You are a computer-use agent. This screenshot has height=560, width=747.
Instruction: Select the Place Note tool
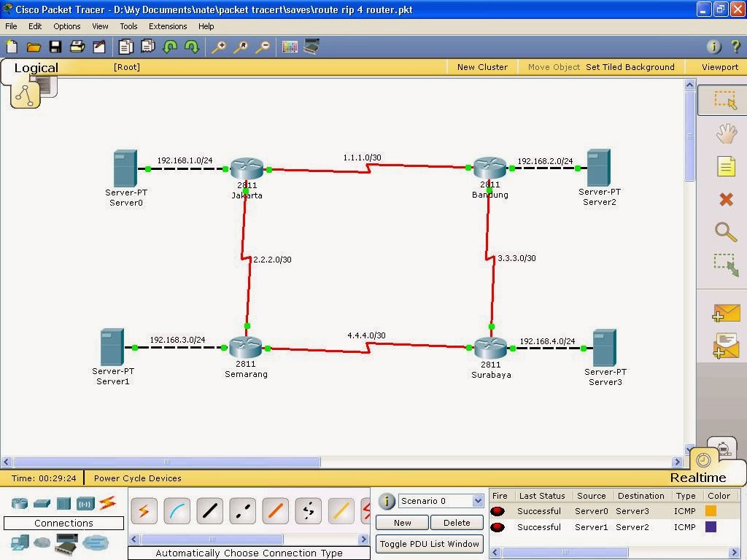click(727, 166)
